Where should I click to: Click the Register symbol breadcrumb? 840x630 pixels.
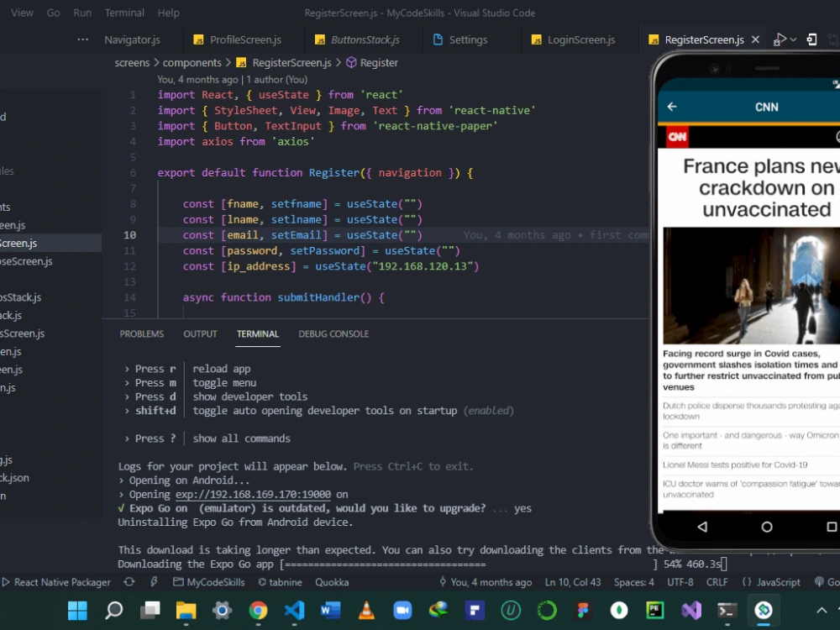pyautogui.click(x=372, y=63)
